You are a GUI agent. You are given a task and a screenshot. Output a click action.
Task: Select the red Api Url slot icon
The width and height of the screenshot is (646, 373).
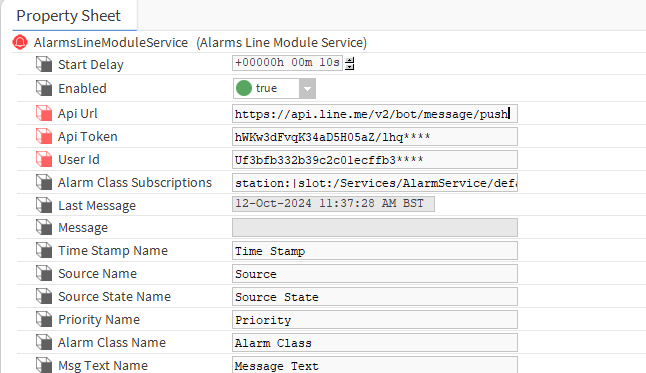[44, 113]
